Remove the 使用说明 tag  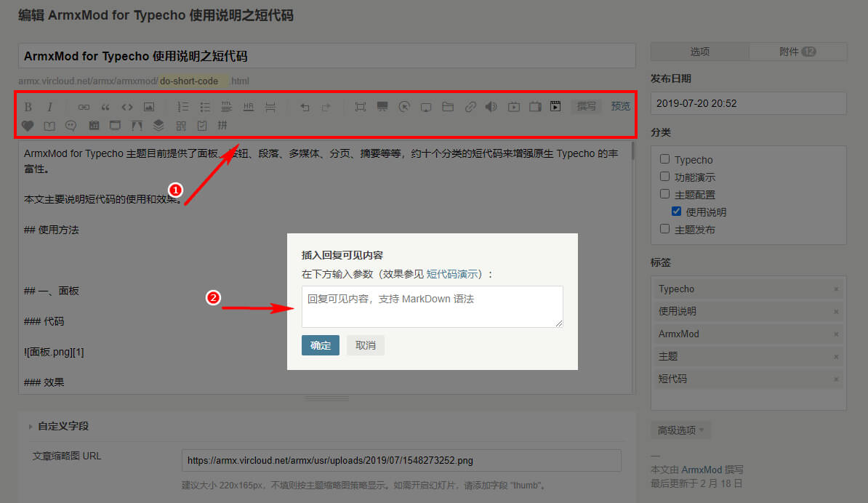(836, 312)
